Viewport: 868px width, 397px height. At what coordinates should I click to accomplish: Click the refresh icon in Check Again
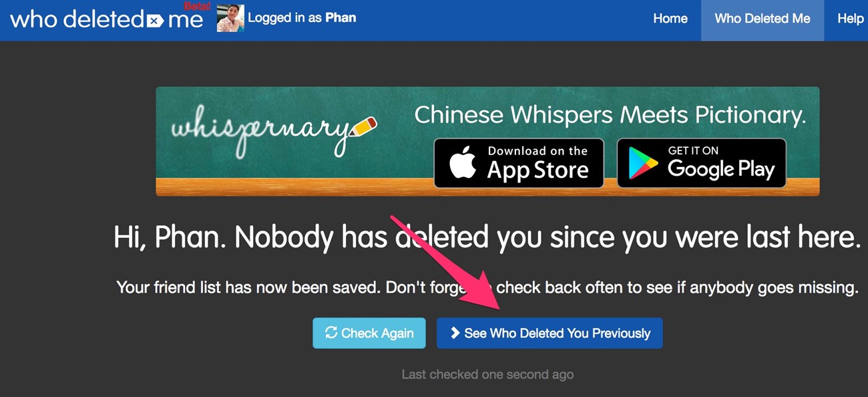(331, 333)
